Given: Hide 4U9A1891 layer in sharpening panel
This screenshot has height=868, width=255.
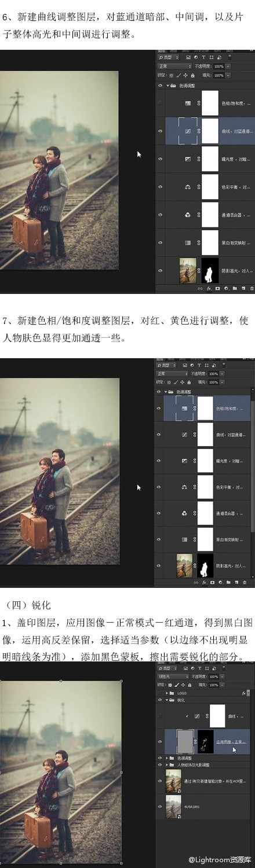Looking at the screenshot, I should [159, 806].
